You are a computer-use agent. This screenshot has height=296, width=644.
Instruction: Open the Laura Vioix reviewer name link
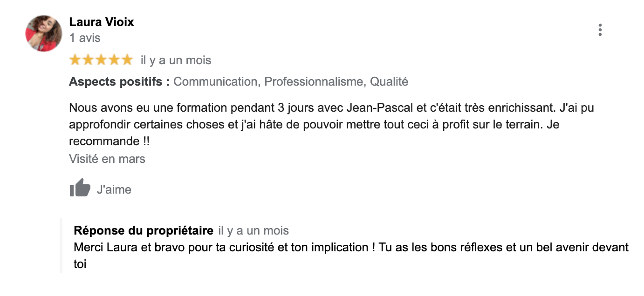tap(102, 22)
